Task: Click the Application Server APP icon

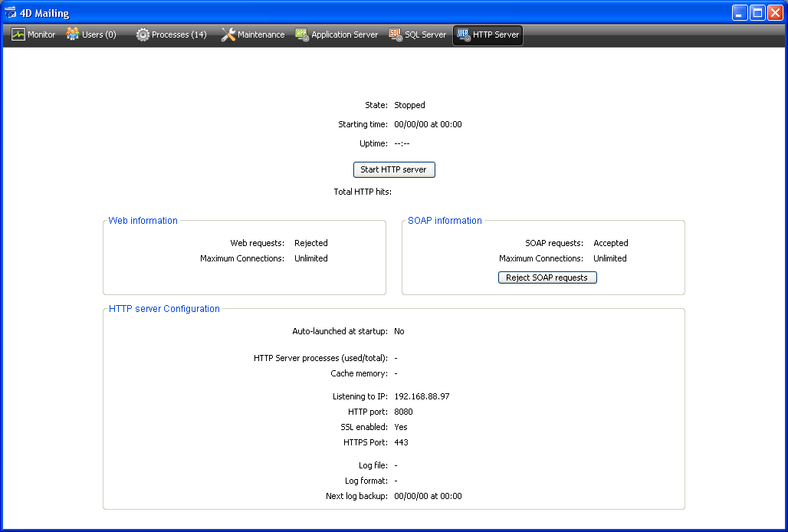Action: [x=301, y=34]
